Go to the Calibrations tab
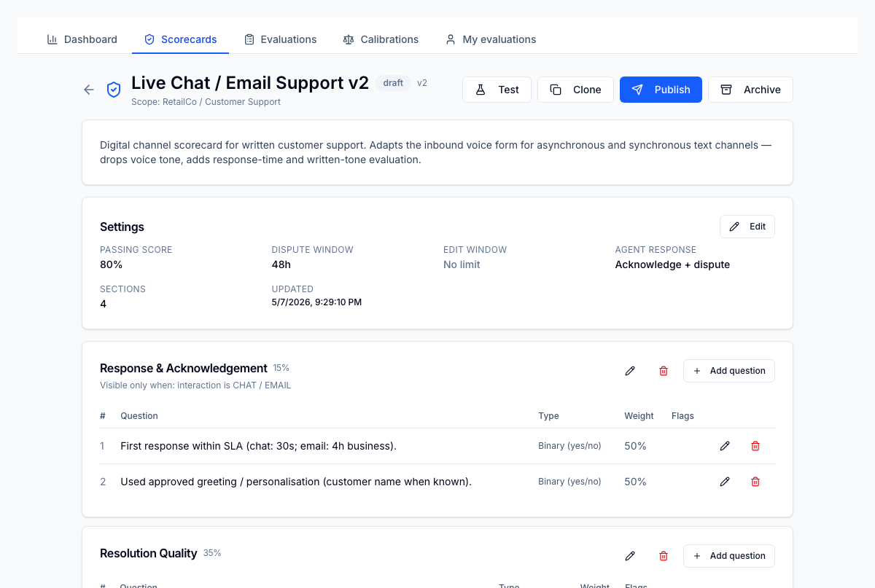 click(x=381, y=39)
